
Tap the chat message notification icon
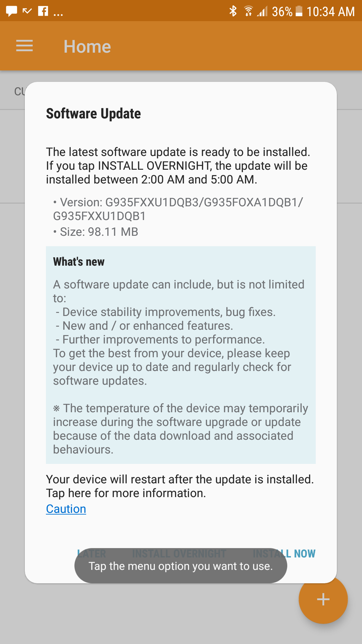tap(11, 11)
